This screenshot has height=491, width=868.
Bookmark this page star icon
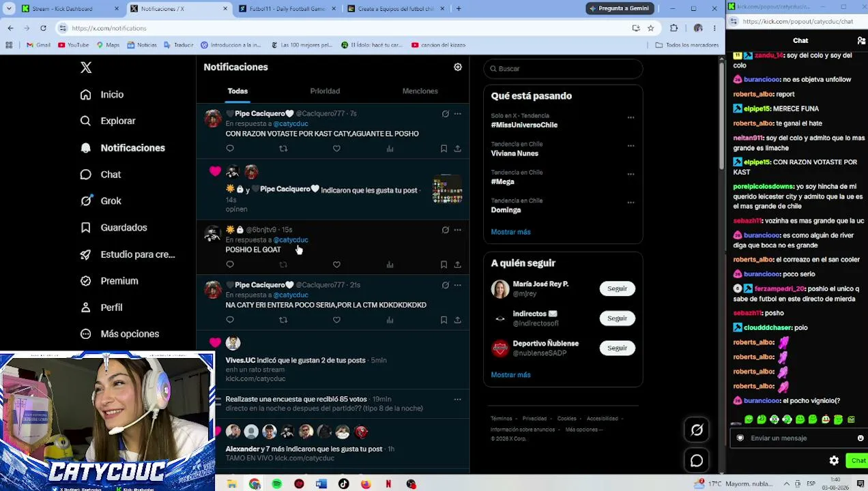click(651, 28)
